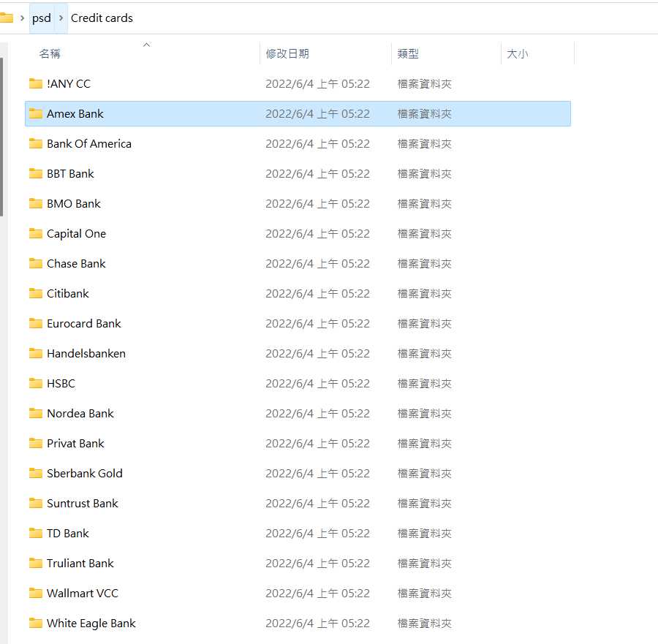Click the BBT Bank folder icon
This screenshot has width=658, height=644.
point(36,173)
